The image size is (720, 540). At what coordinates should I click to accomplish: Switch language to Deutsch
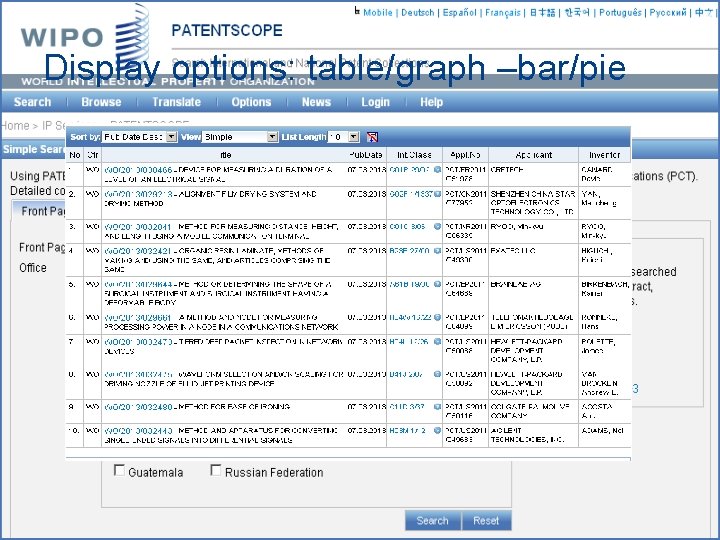coord(417,13)
